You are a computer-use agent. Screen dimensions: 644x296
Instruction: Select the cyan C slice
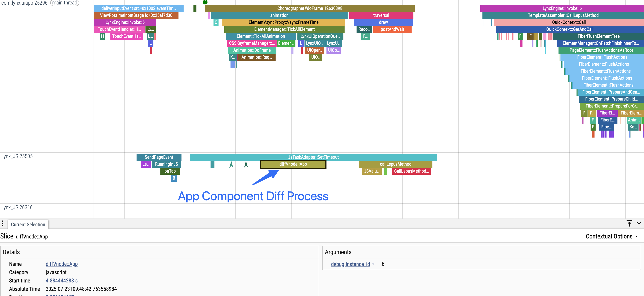[x=216, y=22]
